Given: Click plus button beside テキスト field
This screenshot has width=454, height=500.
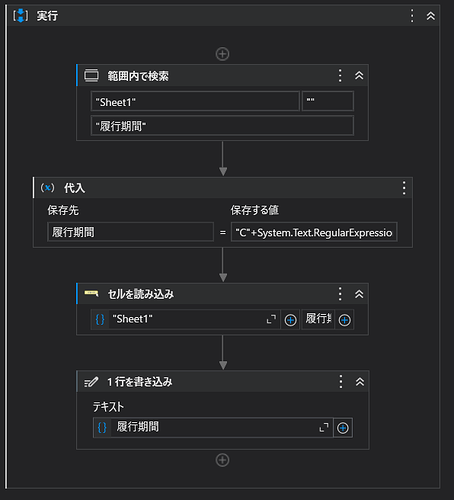Looking at the screenshot, I should [x=343, y=428].
